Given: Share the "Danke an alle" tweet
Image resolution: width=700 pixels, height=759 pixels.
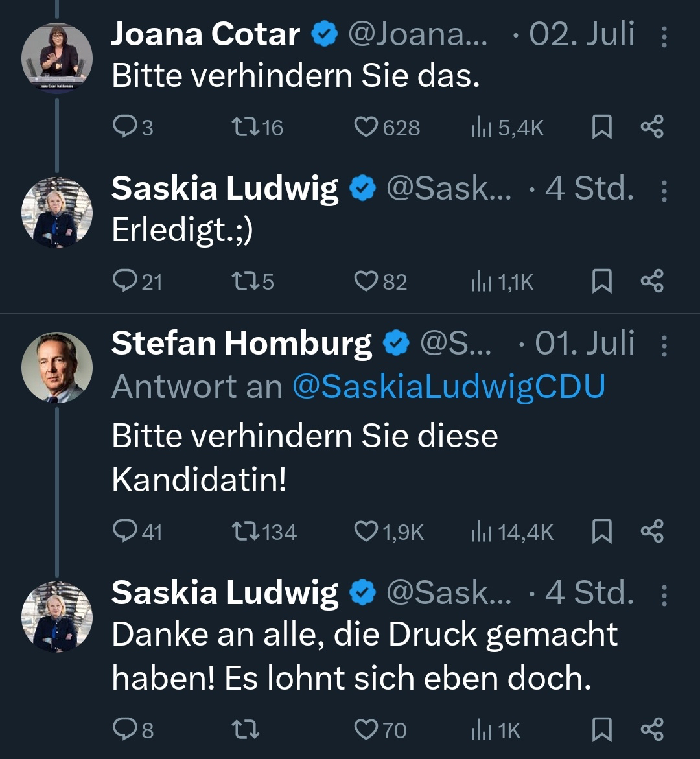Looking at the screenshot, I should point(652,730).
